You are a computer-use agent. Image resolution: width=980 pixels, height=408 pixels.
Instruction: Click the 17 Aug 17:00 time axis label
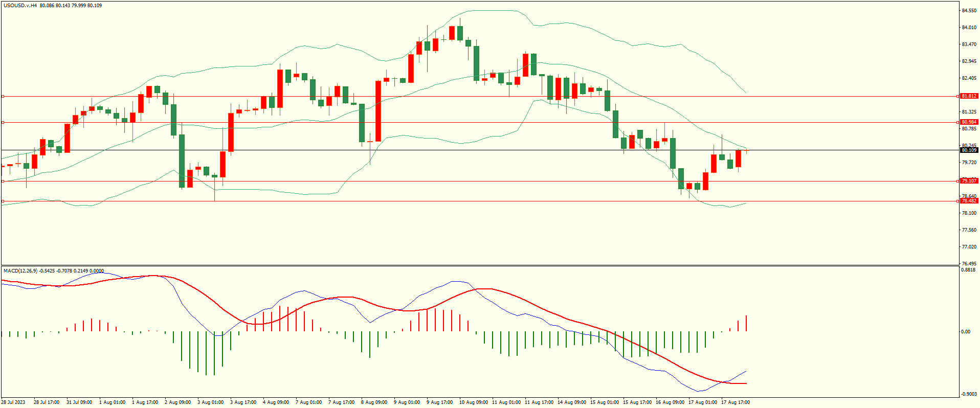pyautogui.click(x=735, y=402)
